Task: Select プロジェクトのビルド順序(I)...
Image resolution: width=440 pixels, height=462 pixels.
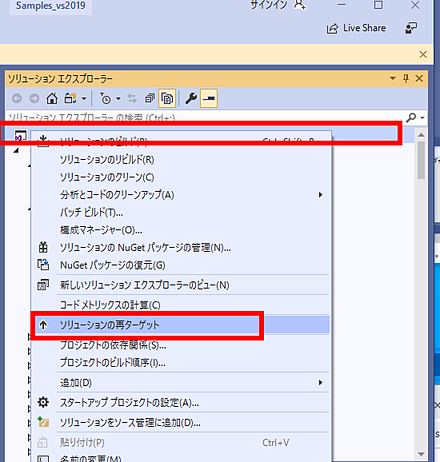Action: [x=182, y=363]
